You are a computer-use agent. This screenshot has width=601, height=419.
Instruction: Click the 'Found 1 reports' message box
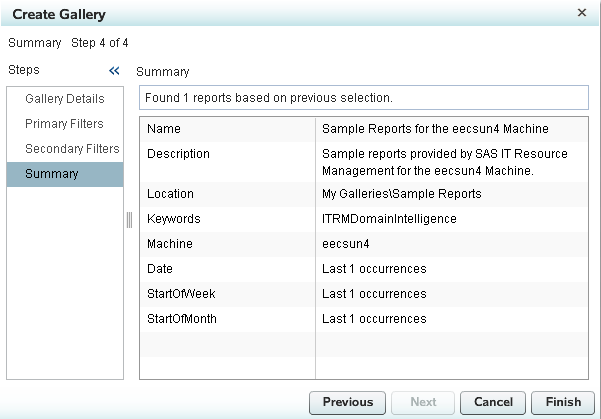(364, 98)
